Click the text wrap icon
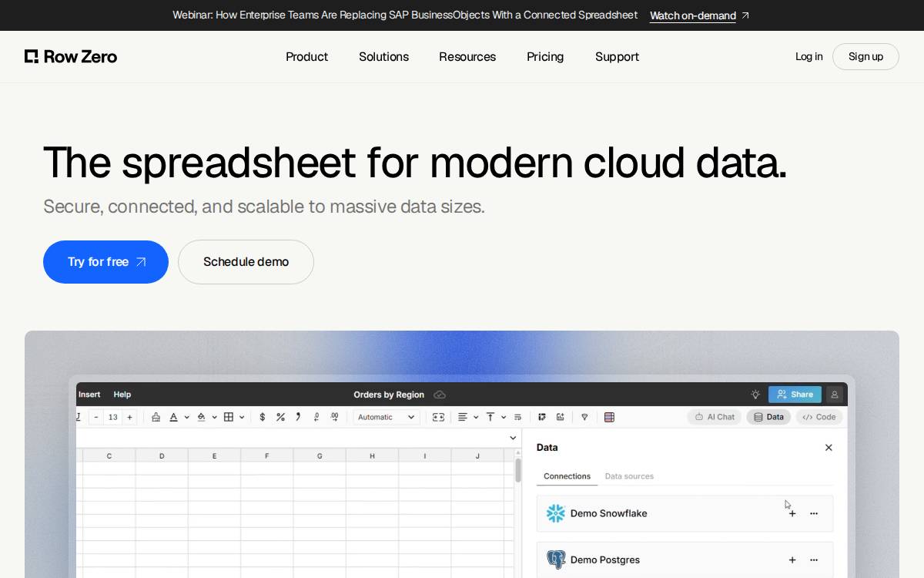924x578 pixels. [x=517, y=417]
